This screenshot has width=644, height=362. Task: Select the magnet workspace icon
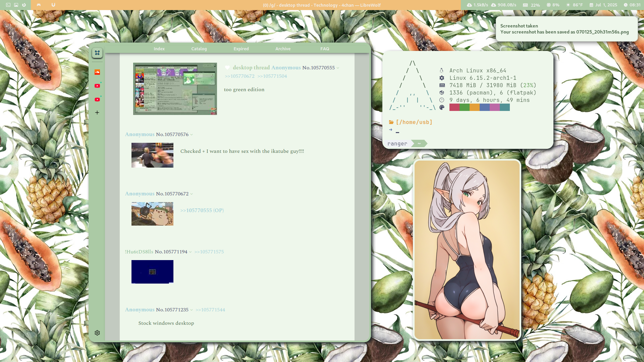point(53,5)
